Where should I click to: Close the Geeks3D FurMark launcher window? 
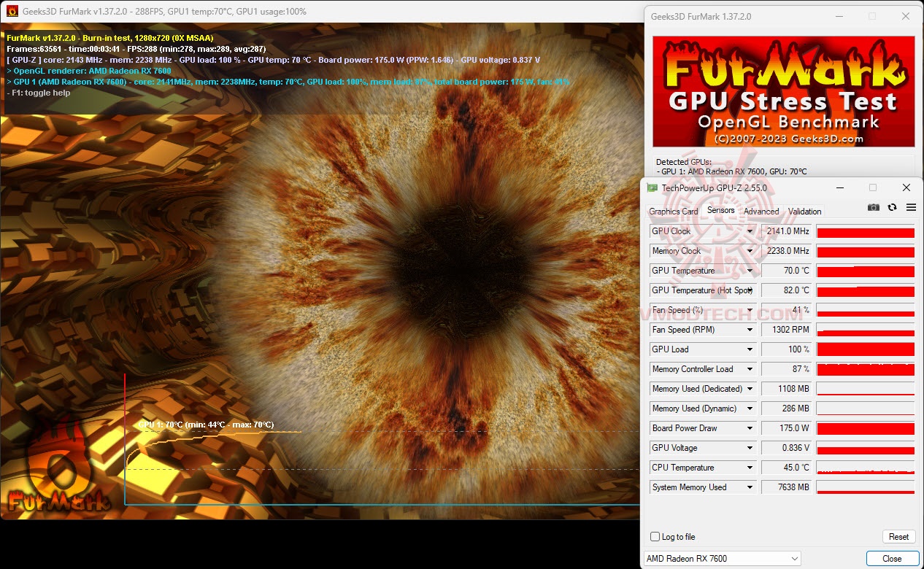click(x=906, y=16)
